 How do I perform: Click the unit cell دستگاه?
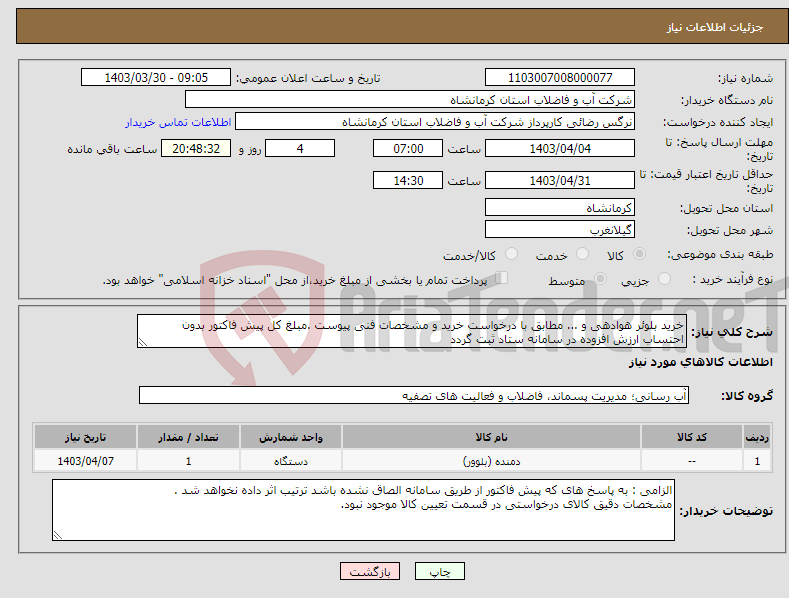(x=291, y=461)
